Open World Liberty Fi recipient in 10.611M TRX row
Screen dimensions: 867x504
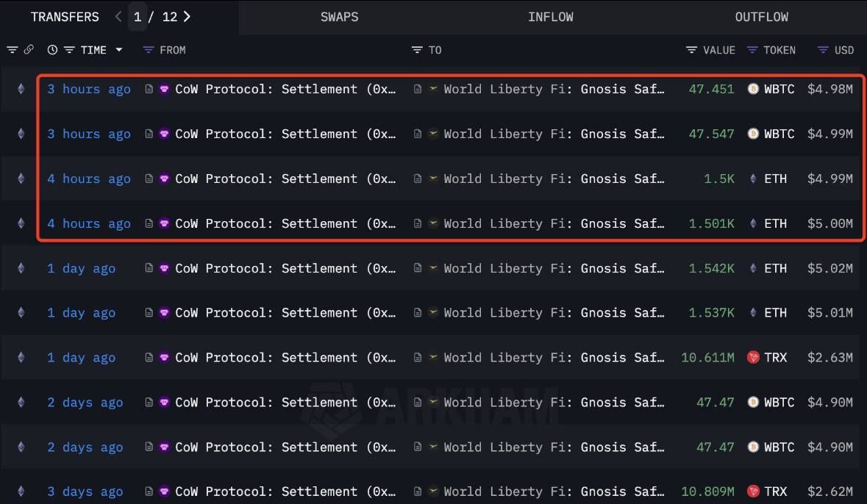(554, 358)
